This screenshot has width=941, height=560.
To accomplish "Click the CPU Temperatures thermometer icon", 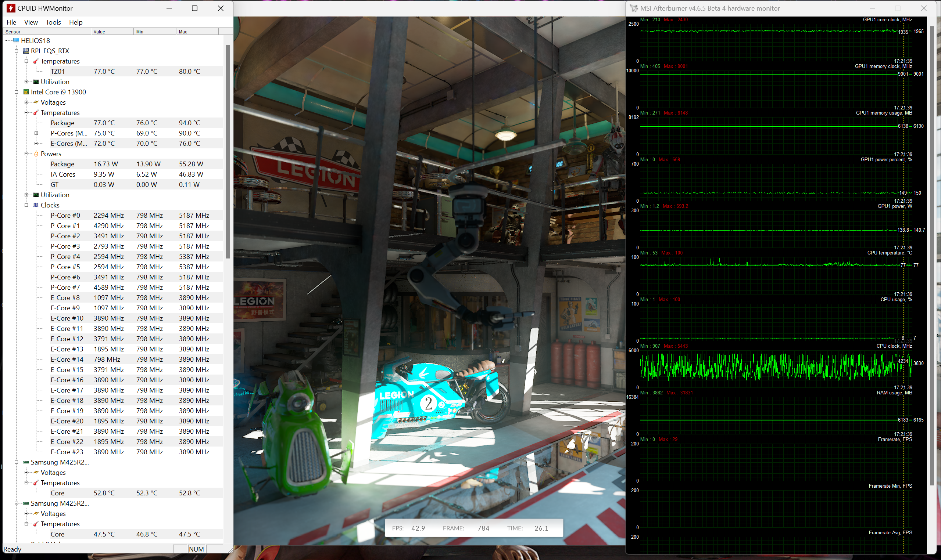I will [36, 112].
